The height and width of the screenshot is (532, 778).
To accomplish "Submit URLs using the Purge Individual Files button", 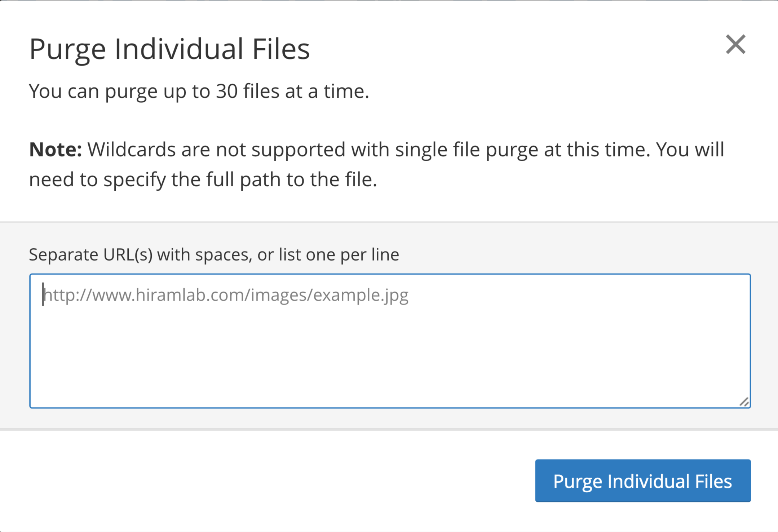I will [x=643, y=480].
